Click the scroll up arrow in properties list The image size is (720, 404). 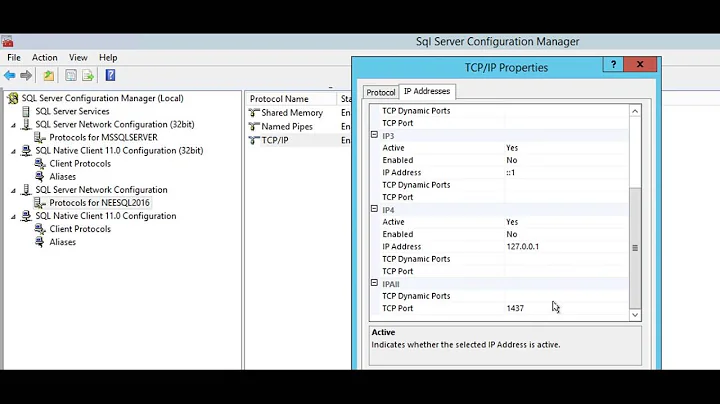[x=635, y=111]
